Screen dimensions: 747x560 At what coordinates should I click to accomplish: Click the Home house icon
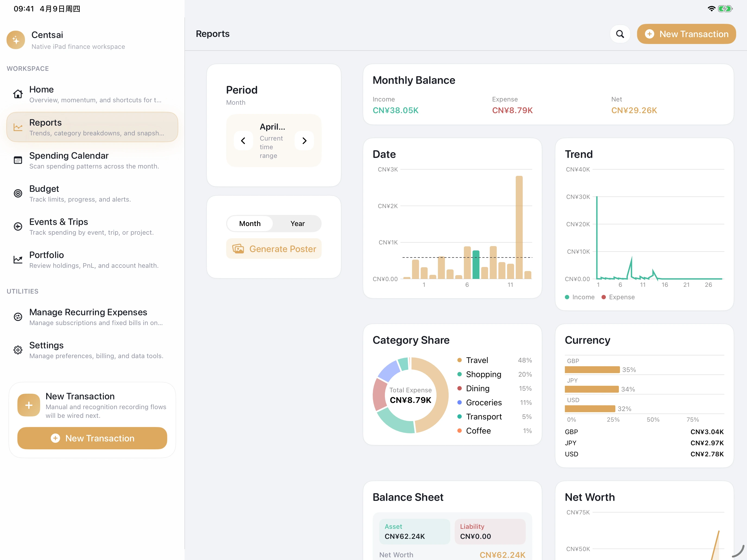[x=18, y=94]
